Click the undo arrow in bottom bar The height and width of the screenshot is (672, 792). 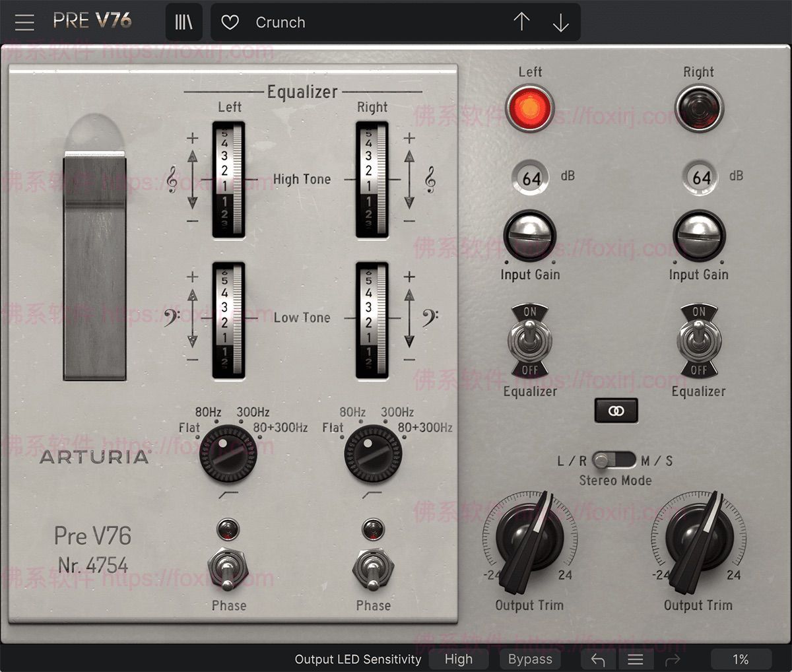tap(598, 659)
